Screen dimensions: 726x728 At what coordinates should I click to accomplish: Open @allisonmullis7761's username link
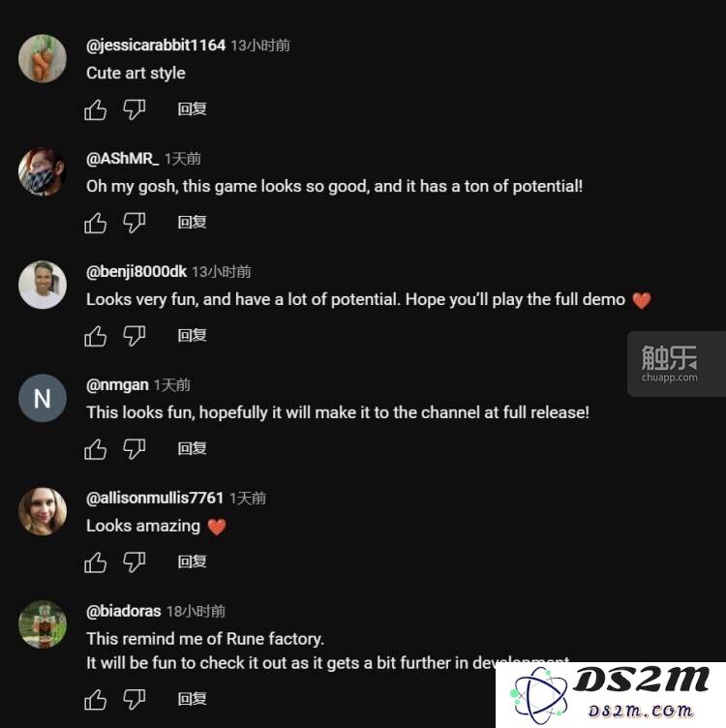[x=155, y=498]
